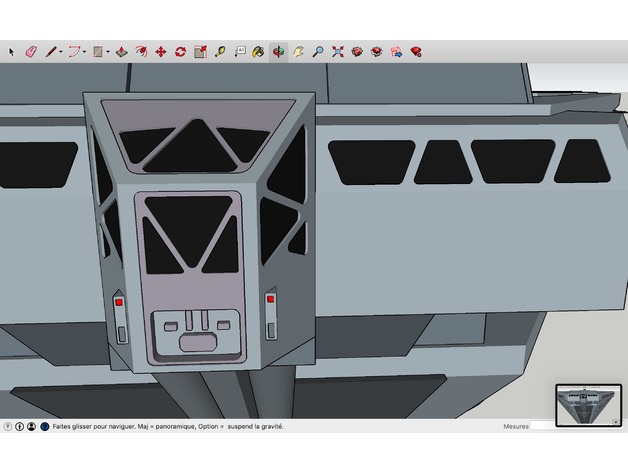
Task: Open the Rectangle shape dropdown arrow
Action: [x=108, y=52]
